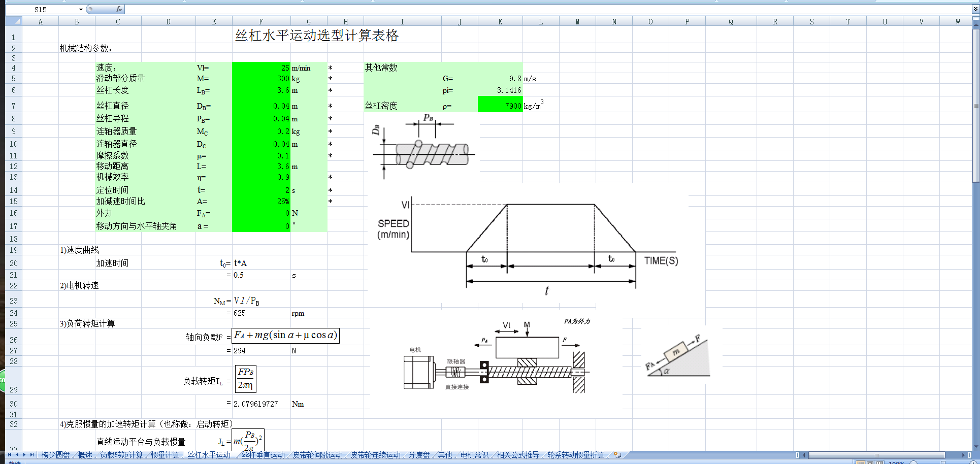980x464 pixels.
Task: Click the 625 rpm result cell
Action: [261, 313]
